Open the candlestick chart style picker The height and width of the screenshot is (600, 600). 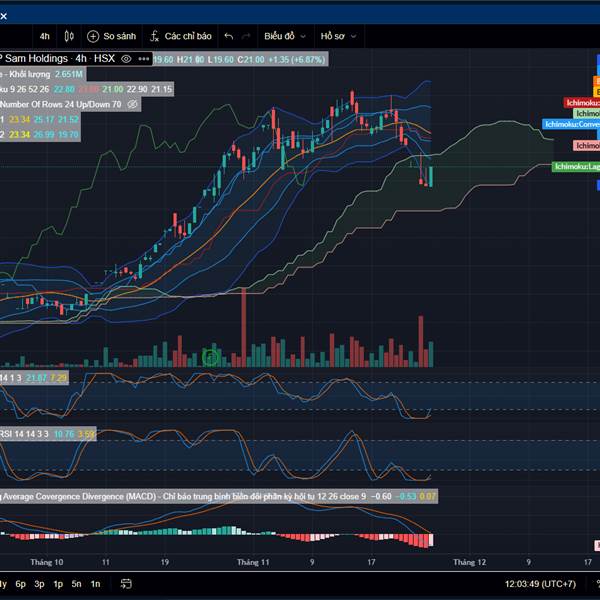[x=69, y=36]
